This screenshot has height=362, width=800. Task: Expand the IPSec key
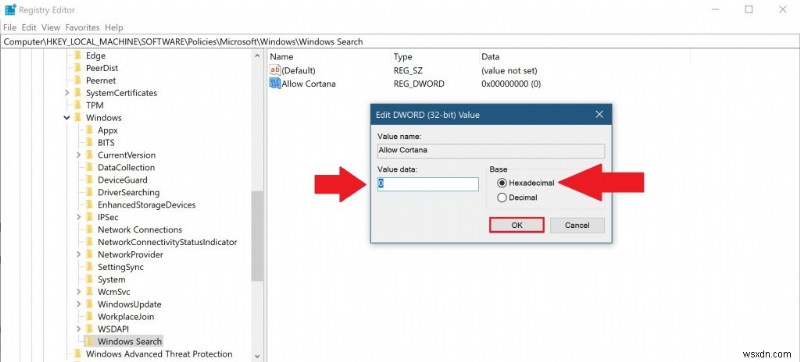click(x=79, y=217)
